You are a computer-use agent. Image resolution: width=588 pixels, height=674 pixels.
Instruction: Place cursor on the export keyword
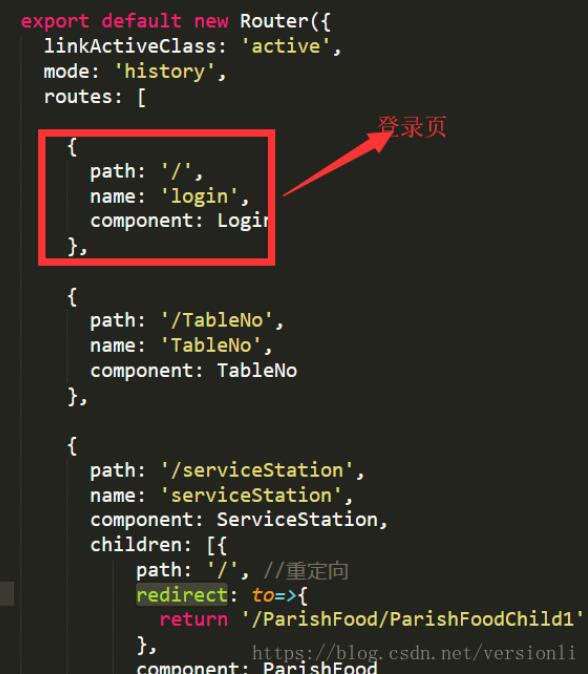55,21
